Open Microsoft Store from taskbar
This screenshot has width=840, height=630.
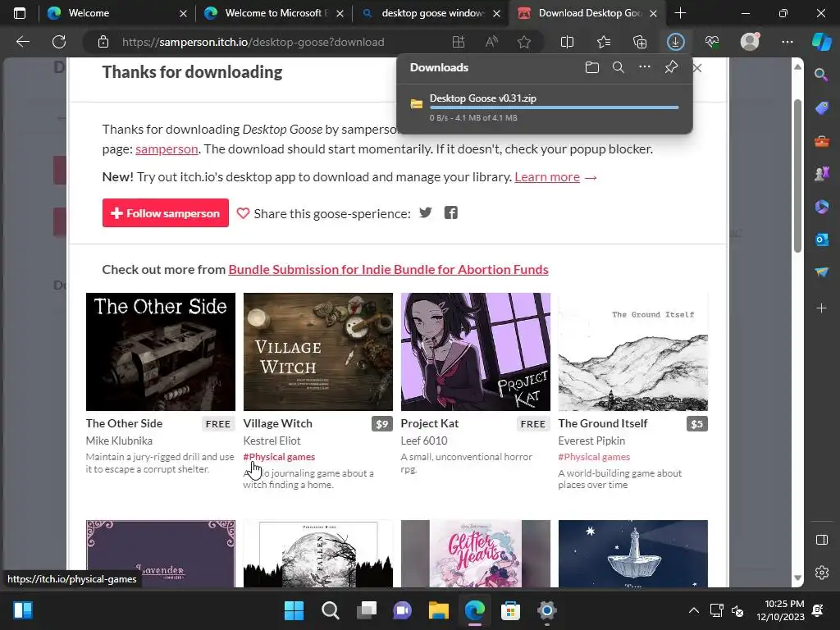pyautogui.click(x=510, y=610)
